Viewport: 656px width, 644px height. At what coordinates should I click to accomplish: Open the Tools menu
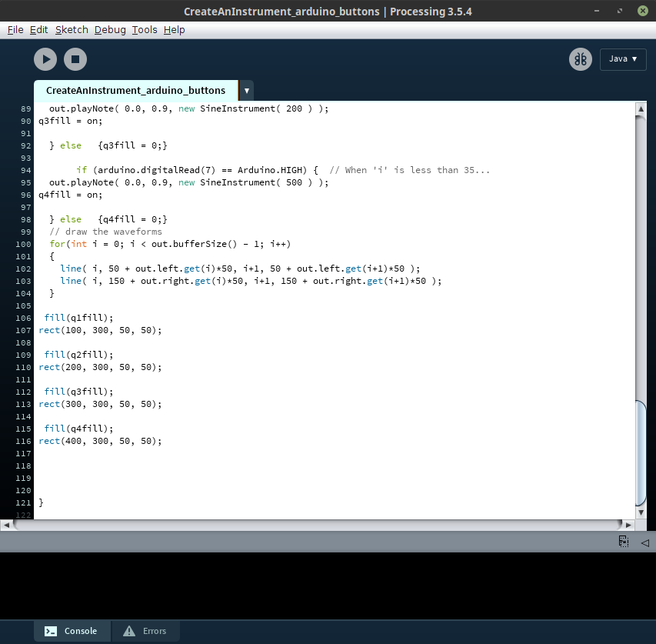pyautogui.click(x=145, y=30)
